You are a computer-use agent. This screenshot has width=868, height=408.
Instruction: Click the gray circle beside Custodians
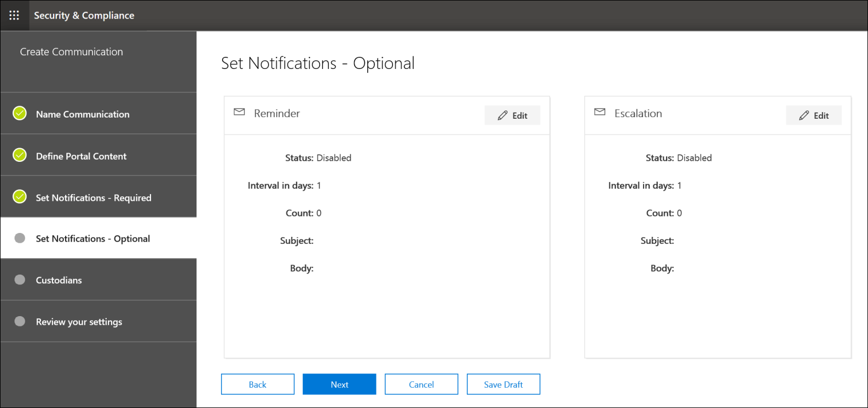pyautogui.click(x=20, y=279)
